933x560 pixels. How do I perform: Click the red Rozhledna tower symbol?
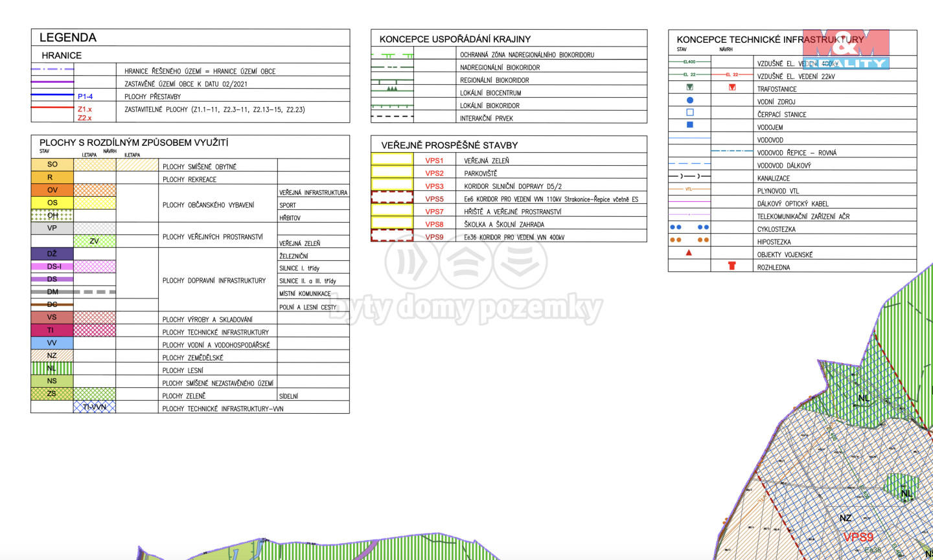coord(731,265)
